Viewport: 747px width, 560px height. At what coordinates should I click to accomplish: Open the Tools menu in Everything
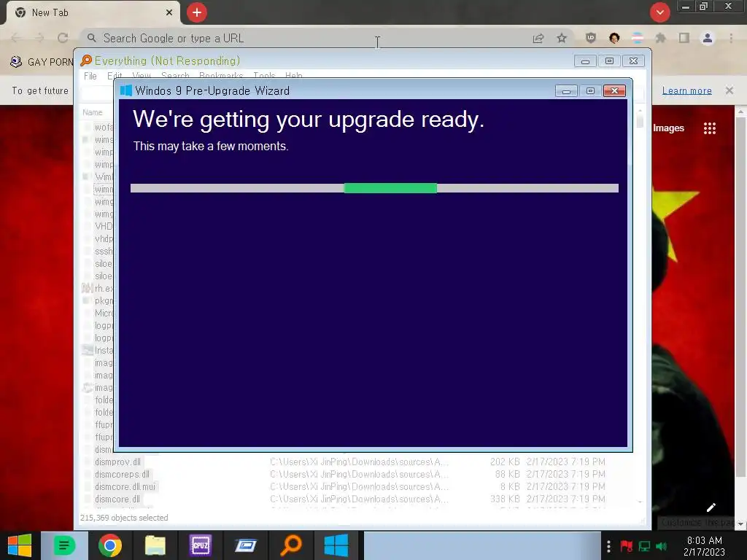click(264, 76)
